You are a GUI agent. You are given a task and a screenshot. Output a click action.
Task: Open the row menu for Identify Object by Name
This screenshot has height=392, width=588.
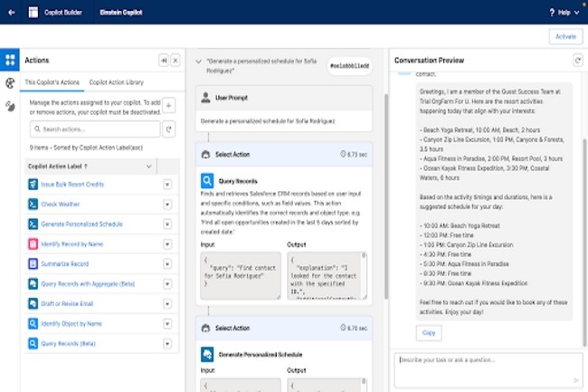tap(167, 324)
